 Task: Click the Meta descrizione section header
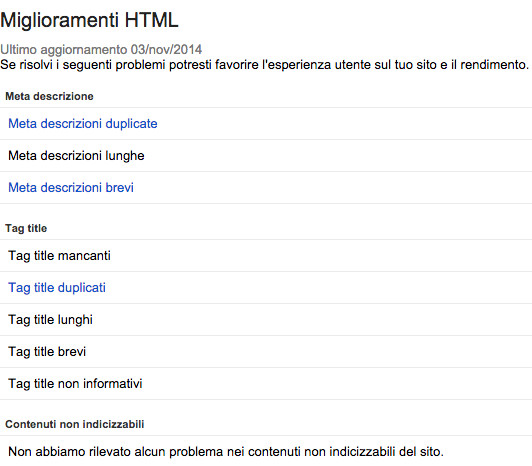pyautogui.click(x=49, y=96)
